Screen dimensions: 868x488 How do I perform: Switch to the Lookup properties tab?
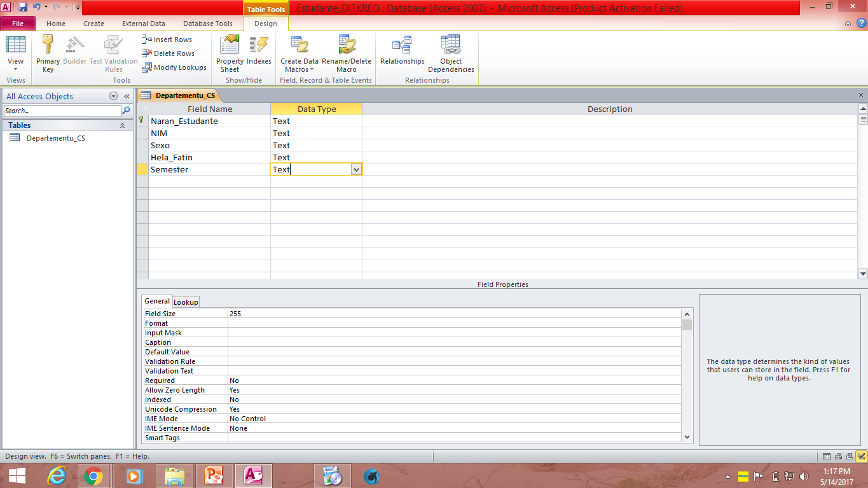(186, 302)
